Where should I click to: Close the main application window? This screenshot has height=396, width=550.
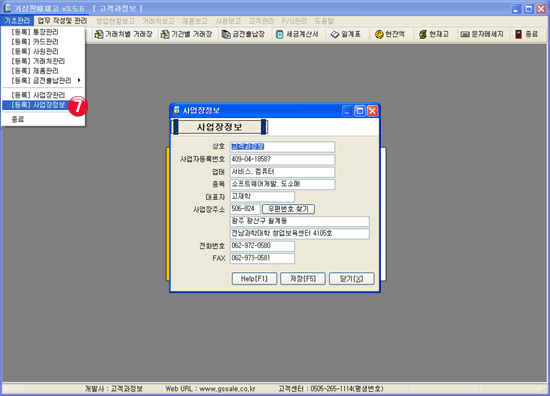[x=541, y=9]
